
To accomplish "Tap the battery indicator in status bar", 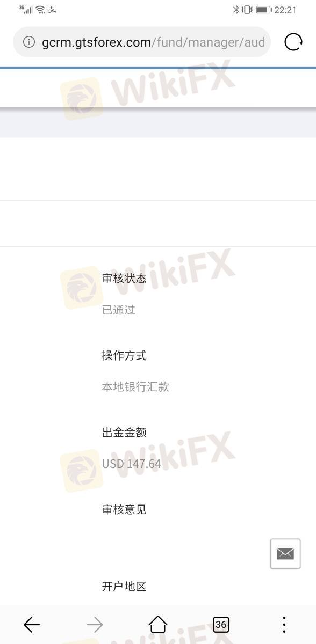I will coord(263,10).
